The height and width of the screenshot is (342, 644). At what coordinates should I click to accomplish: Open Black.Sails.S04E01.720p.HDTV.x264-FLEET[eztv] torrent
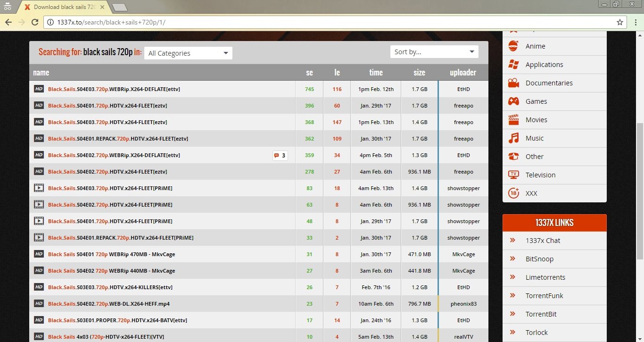(107, 106)
